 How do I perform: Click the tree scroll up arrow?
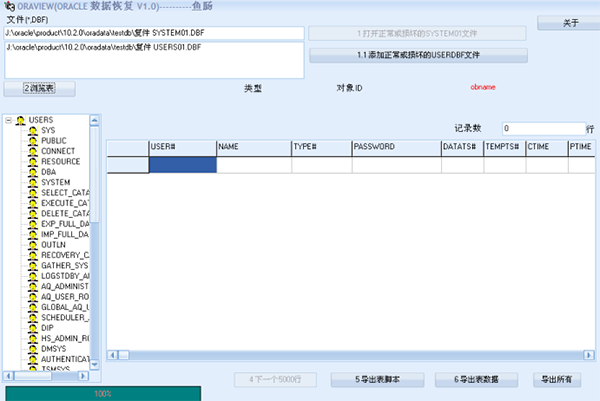(x=95, y=121)
